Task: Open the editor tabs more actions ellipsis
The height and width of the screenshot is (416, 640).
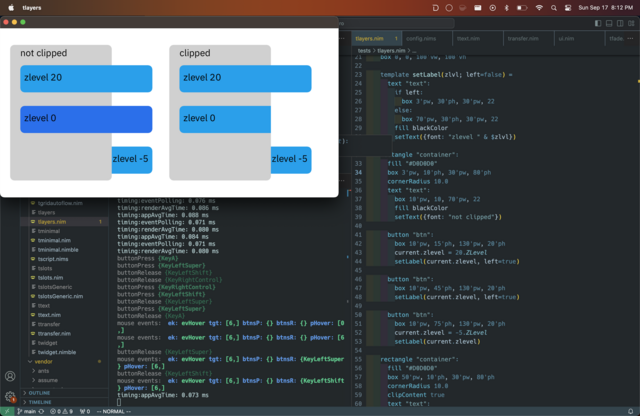Action: pyautogui.click(x=630, y=38)
